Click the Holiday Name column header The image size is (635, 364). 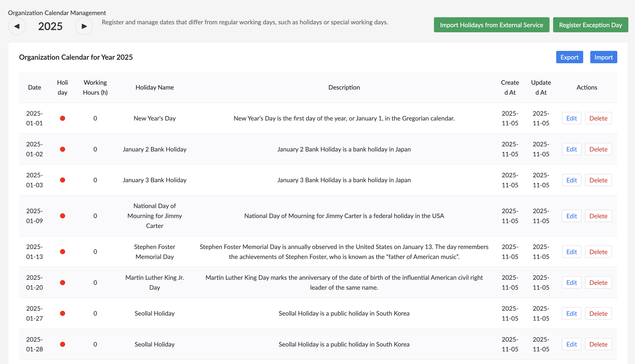click(x=155, y=87)
